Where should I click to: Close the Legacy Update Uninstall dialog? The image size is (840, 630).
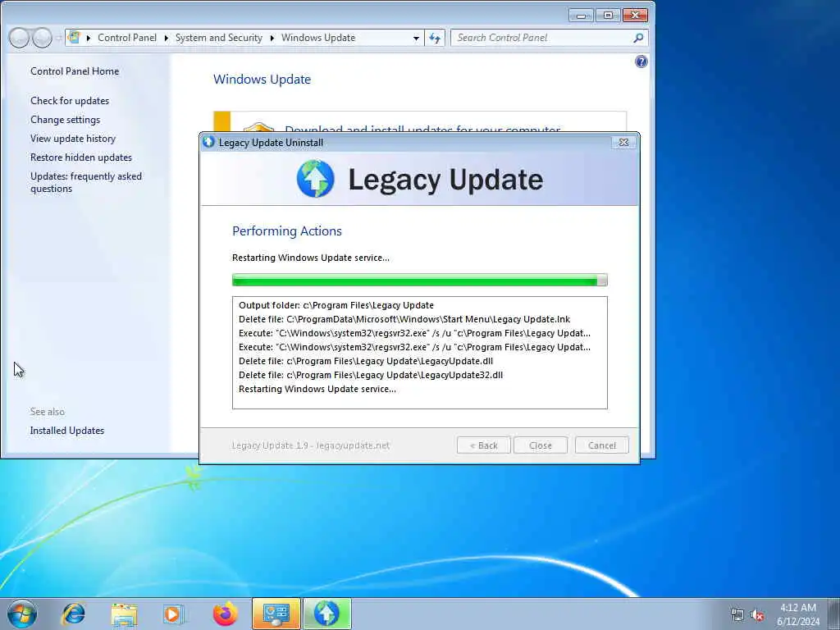(623, 142)
